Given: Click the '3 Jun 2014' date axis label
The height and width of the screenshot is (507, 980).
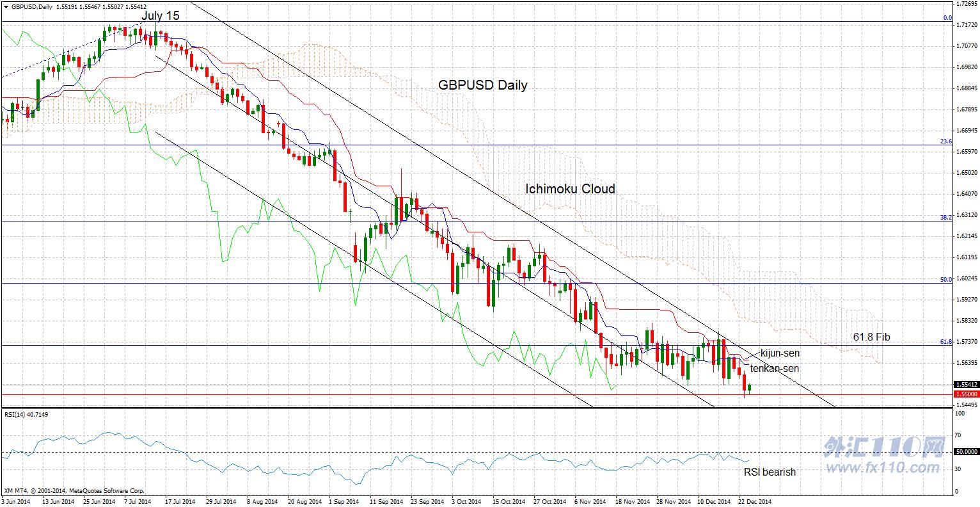Looking at the screenshot, I should 17,502.
